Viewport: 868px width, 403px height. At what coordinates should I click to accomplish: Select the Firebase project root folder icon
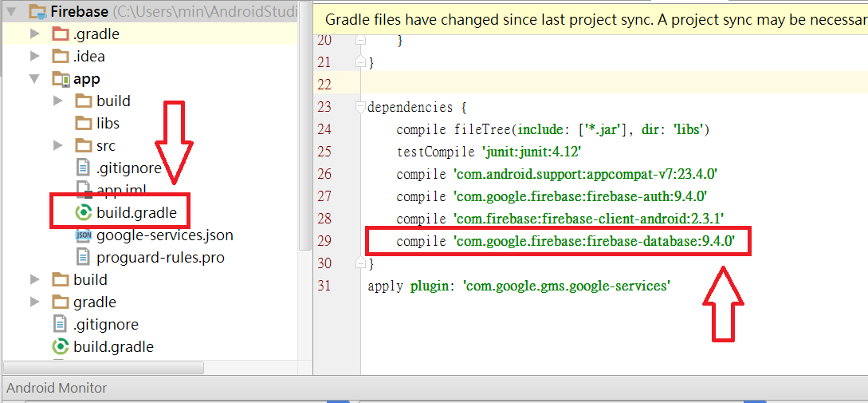tap(37, 10)
